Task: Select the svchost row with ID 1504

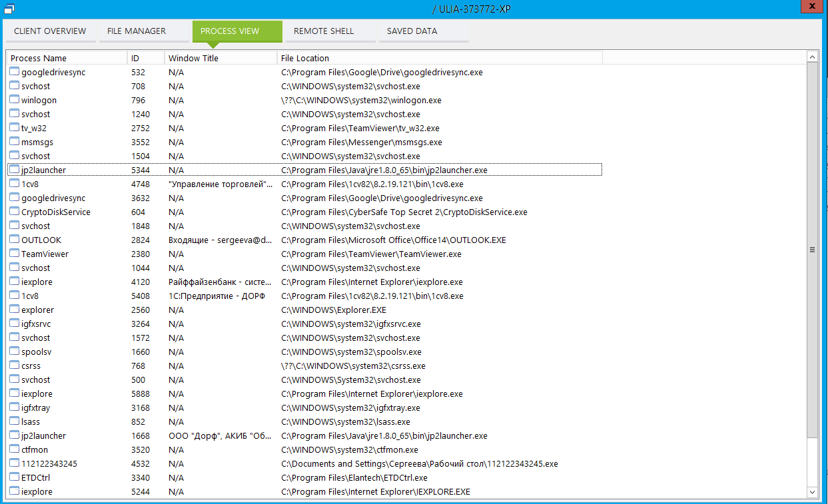Action: coord(304,156)
